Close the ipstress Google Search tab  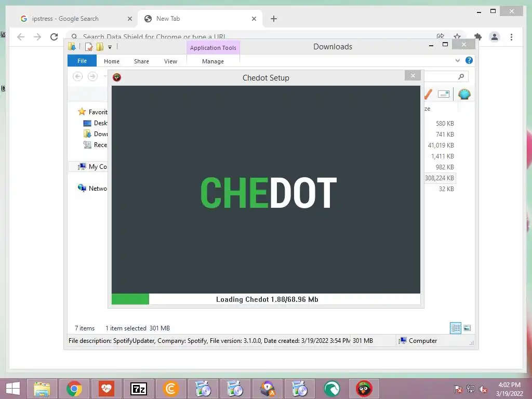point(129,19)
